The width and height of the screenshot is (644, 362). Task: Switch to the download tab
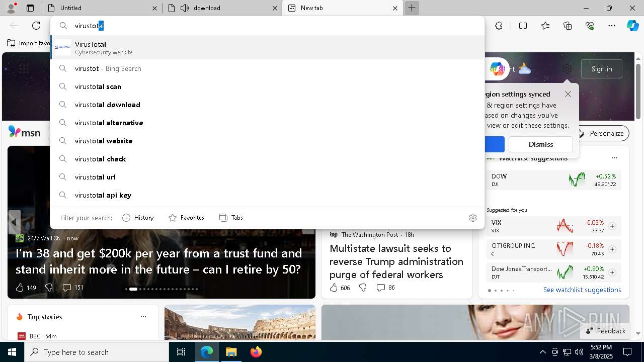221,8
